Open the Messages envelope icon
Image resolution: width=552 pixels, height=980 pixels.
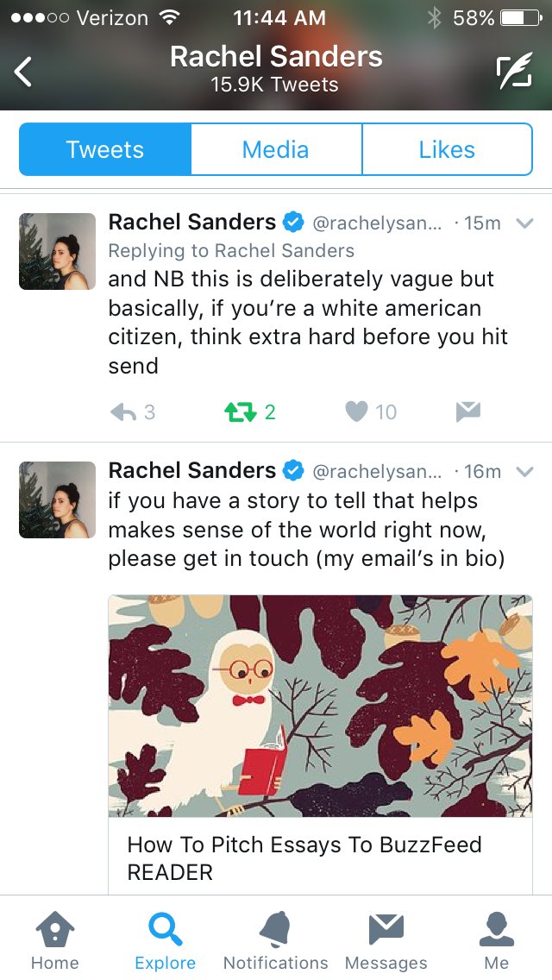(386, 929)
